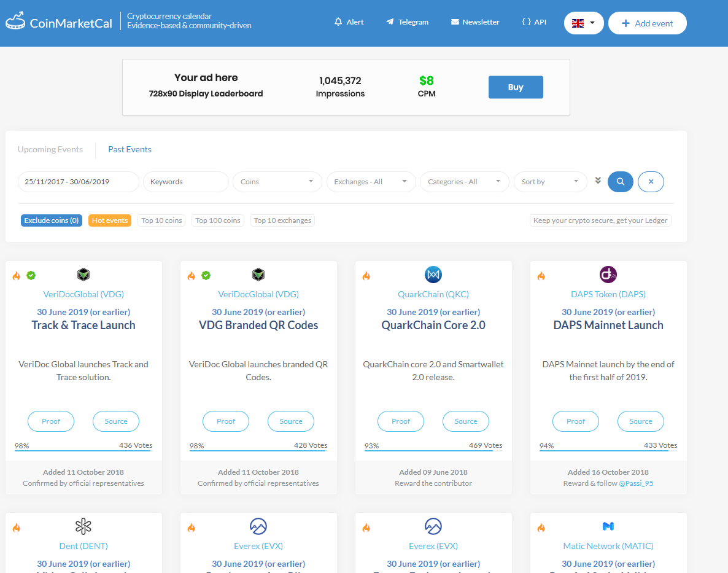
Task: Click green verified badge on VDG Branded QR card
Action: [206, 275]
